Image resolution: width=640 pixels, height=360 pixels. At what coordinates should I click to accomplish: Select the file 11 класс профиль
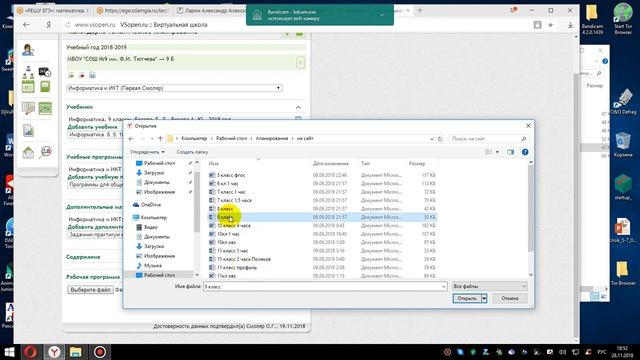coord(237,268)
